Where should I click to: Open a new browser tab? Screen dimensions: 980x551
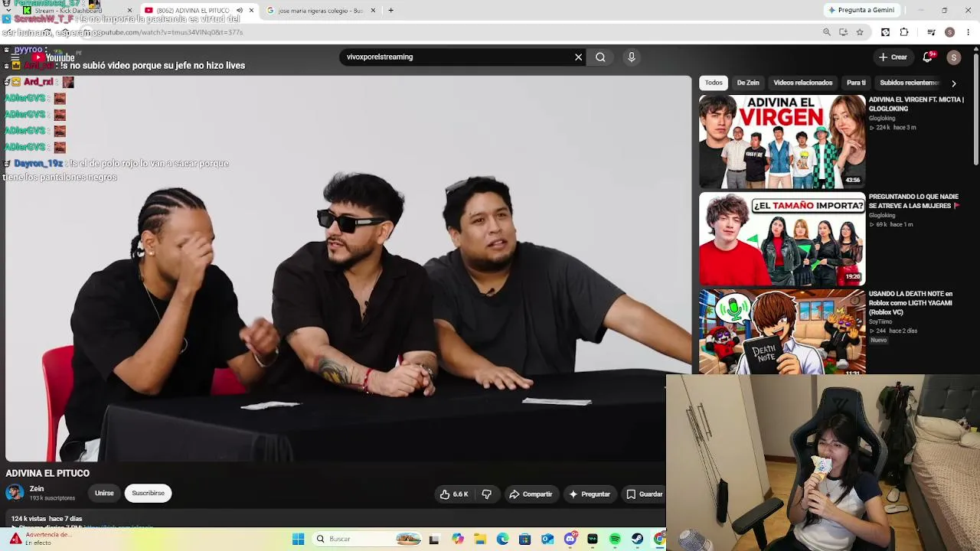tap(390, 11)
